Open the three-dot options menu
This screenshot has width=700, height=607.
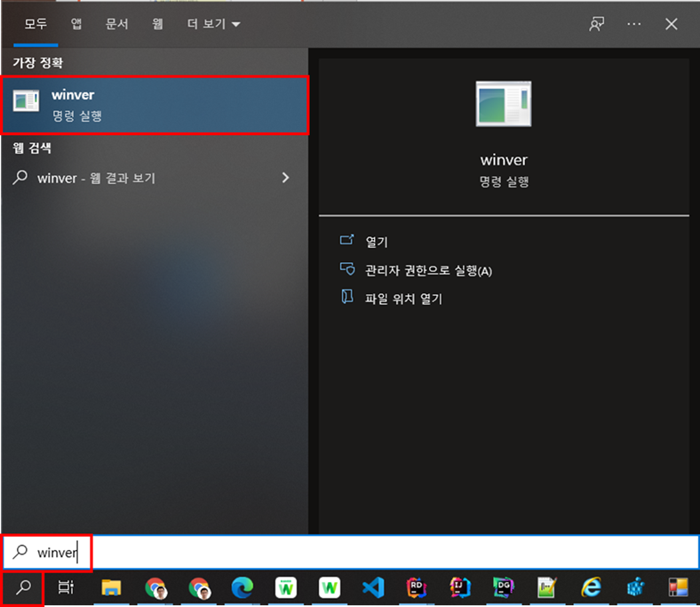point(634,24)
